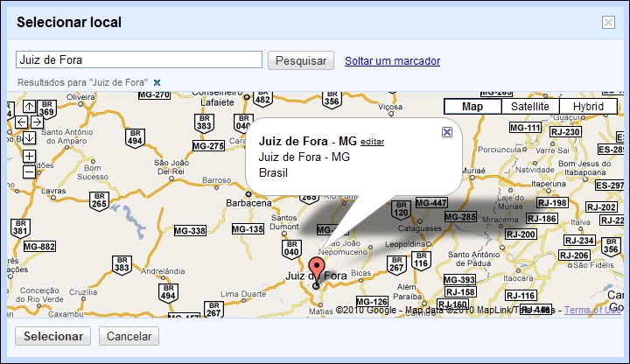Pan the map right with the arrow
This screenshot has width=630, height=364.
(38, 122)
